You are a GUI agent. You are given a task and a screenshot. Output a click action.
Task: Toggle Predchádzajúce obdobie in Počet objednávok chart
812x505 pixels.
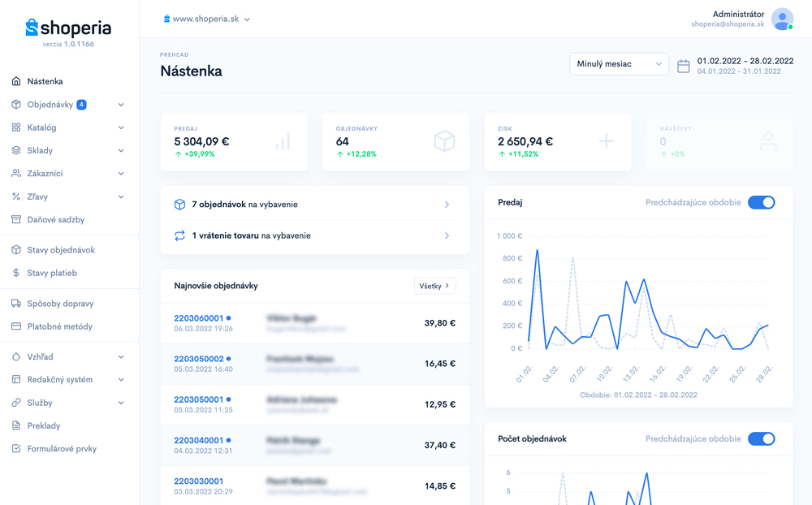(x=761, y=438)
